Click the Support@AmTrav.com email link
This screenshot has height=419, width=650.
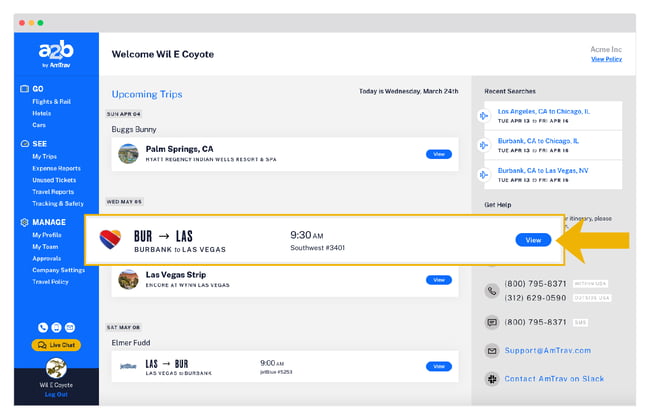[547, 350]
